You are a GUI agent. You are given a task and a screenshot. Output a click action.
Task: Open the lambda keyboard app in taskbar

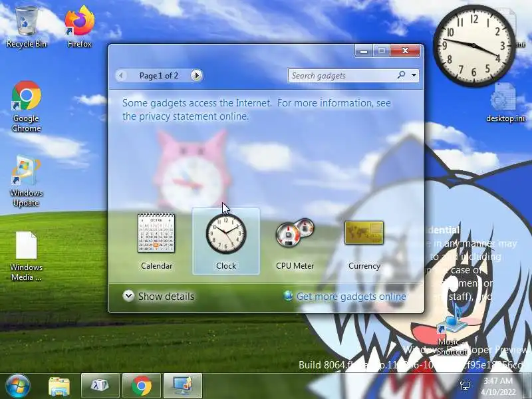[100, 386]
